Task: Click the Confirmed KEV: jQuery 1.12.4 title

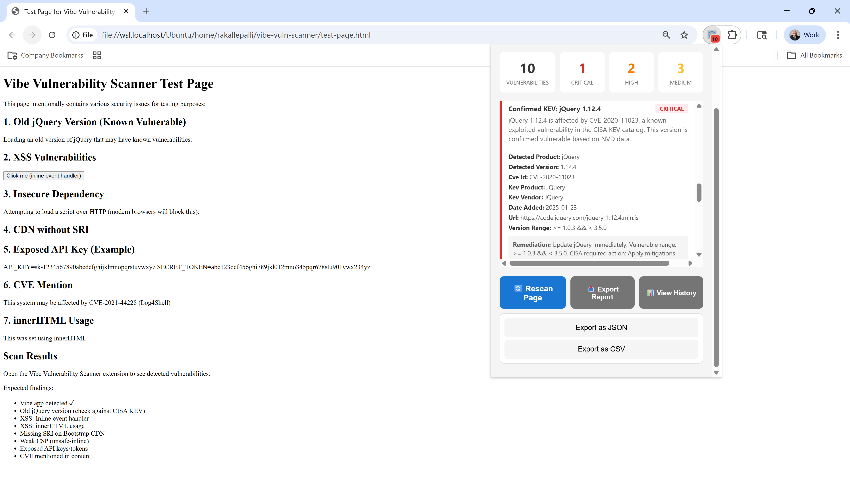Action: coord(554,109)
